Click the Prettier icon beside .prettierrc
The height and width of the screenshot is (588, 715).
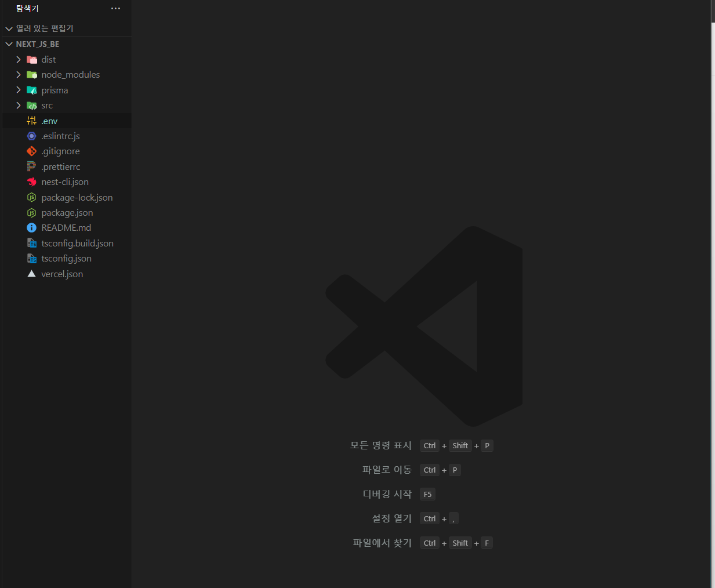click(x=32, y=166)
